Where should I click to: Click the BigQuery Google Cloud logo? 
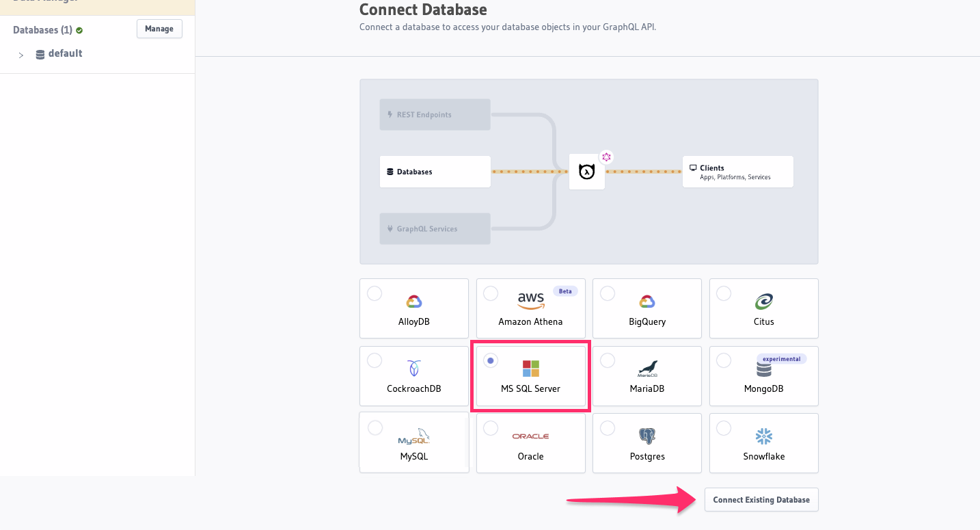pyautogui.click(x=647, y=301)
